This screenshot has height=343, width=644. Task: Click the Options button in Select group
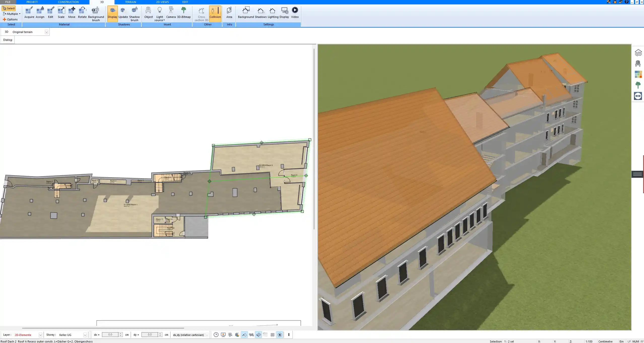click(x=10, y=19)
